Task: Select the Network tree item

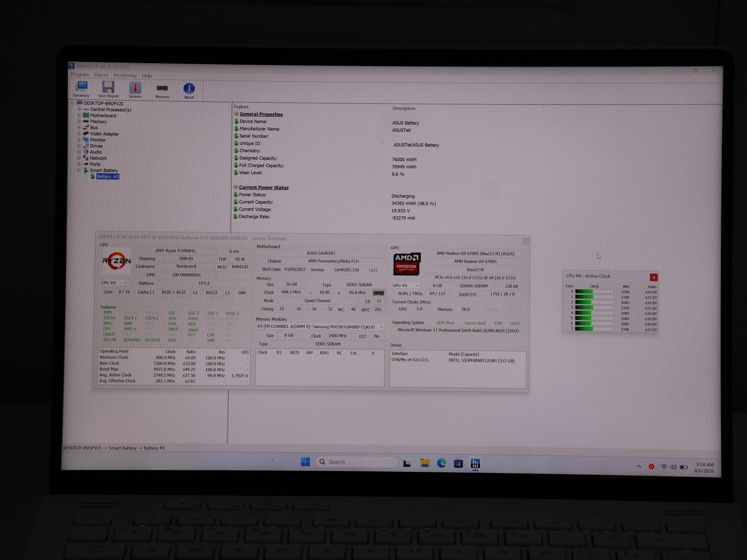Action: pos(98,158)
